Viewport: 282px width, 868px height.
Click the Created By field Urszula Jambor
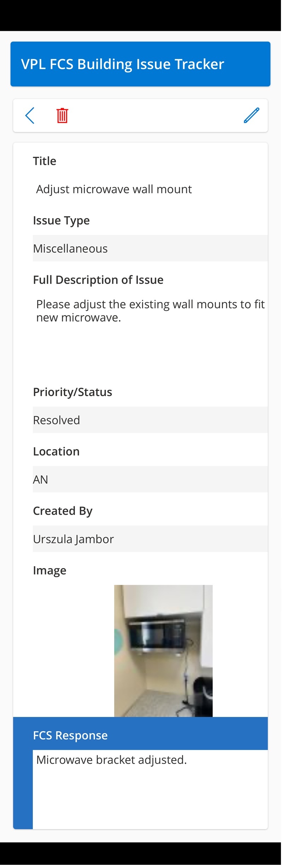pos(150,539)
